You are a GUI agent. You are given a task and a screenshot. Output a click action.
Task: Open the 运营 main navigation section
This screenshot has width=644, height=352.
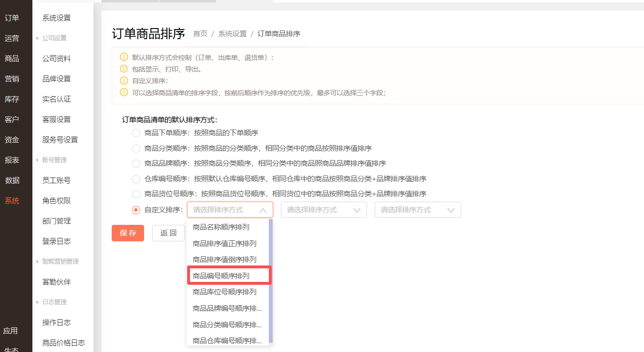pyautogui.click(x=12, y=39)
